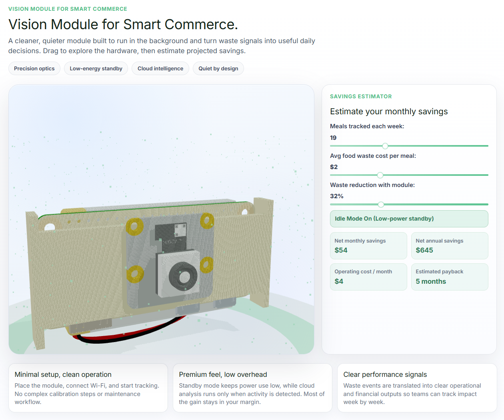Click the meals value 19
This screenshot has width=504, height=420.
coord(333,138)
